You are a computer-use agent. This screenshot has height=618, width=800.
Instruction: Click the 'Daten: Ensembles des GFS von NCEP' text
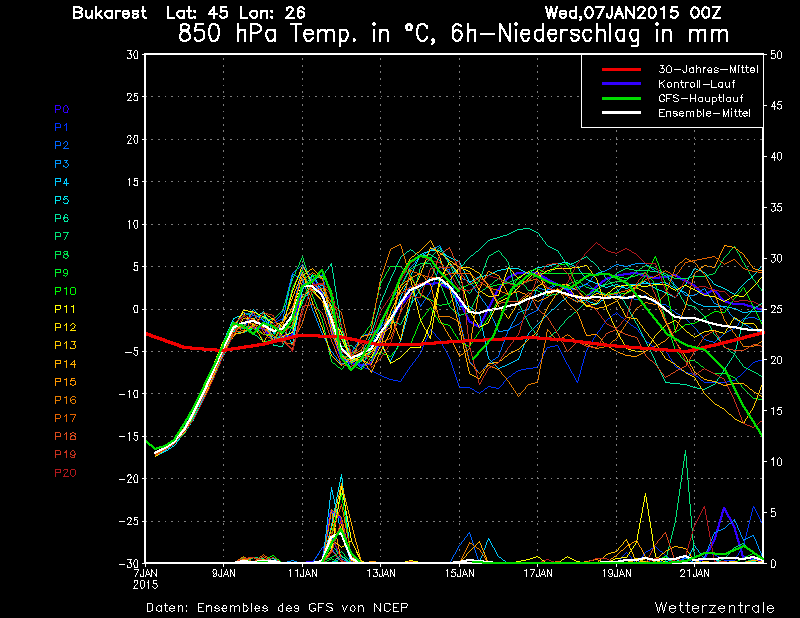coord(277,607)
